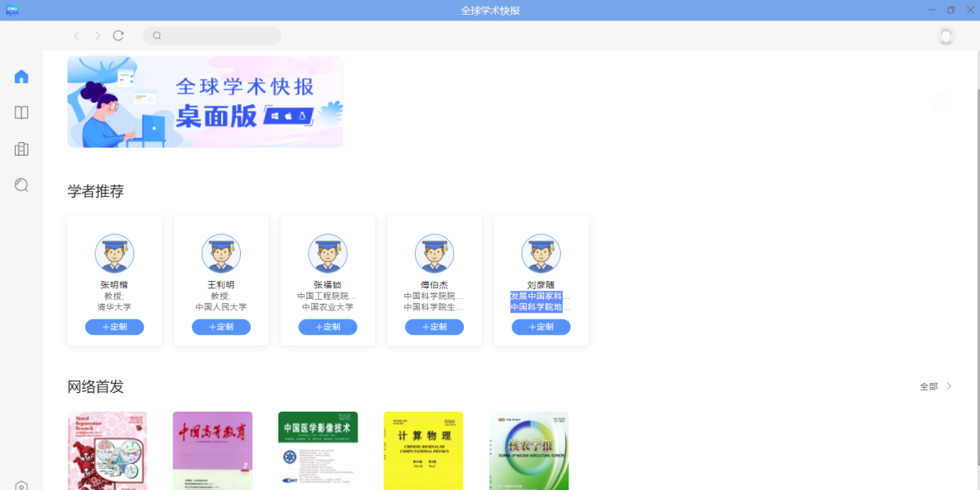
Task: Open the 核农学报 journal cover
Action: point(528,451)
